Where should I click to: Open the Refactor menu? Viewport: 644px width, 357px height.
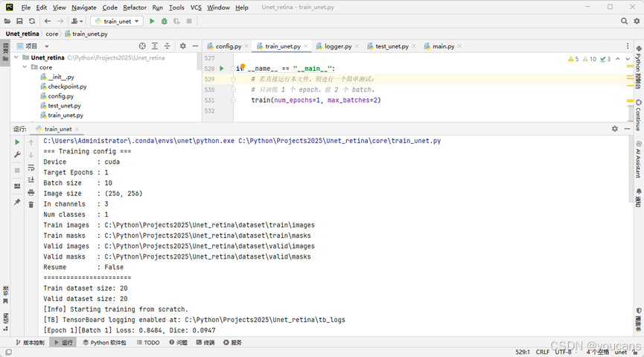click(x=135, y=7)
